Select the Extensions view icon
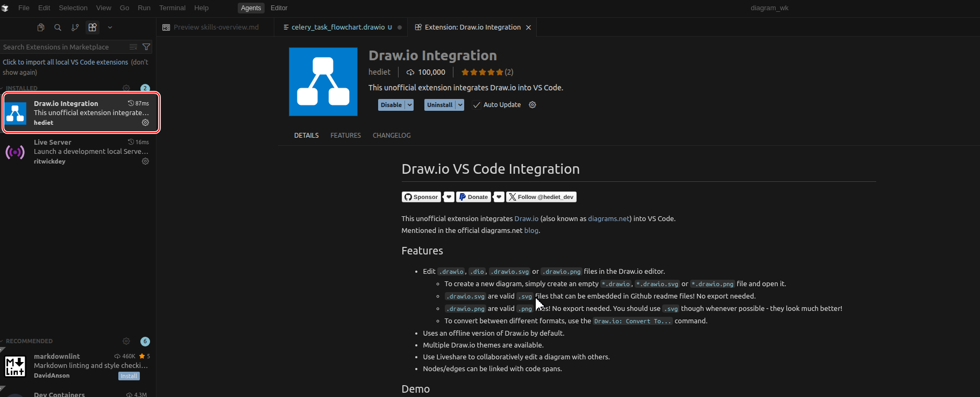The width and height of the screenshot is (980, 397). [93, 27]
